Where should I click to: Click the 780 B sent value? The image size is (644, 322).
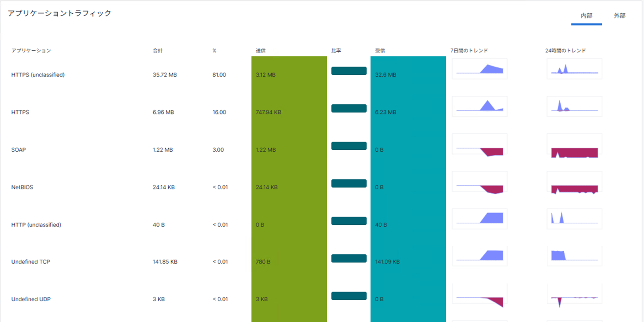point(263,262)
